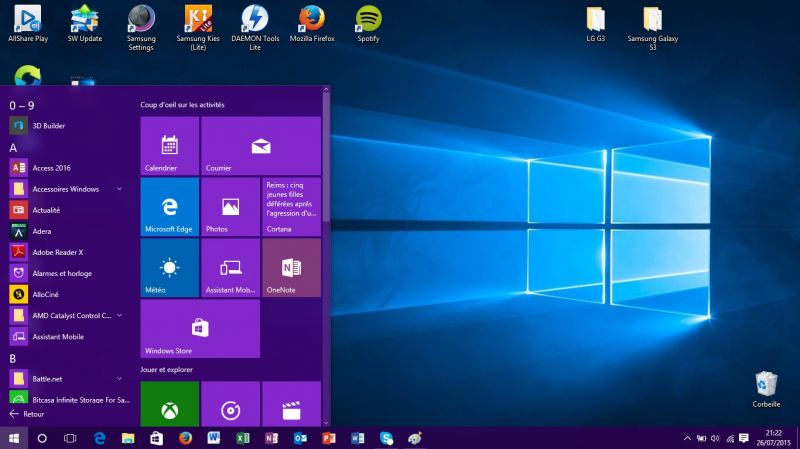This screenshot has width=800, height=449.
Task: Select the DAEMON Tools Lite desktop icon
Action: click(x=255, y=28)
